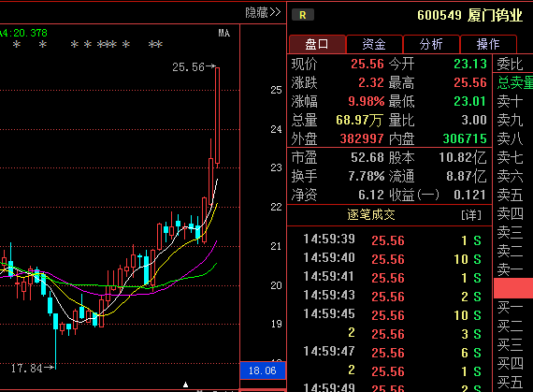This screenshot has width=533, height=392.
Task: Select the 分析 tab
Action: click(431, 44)
